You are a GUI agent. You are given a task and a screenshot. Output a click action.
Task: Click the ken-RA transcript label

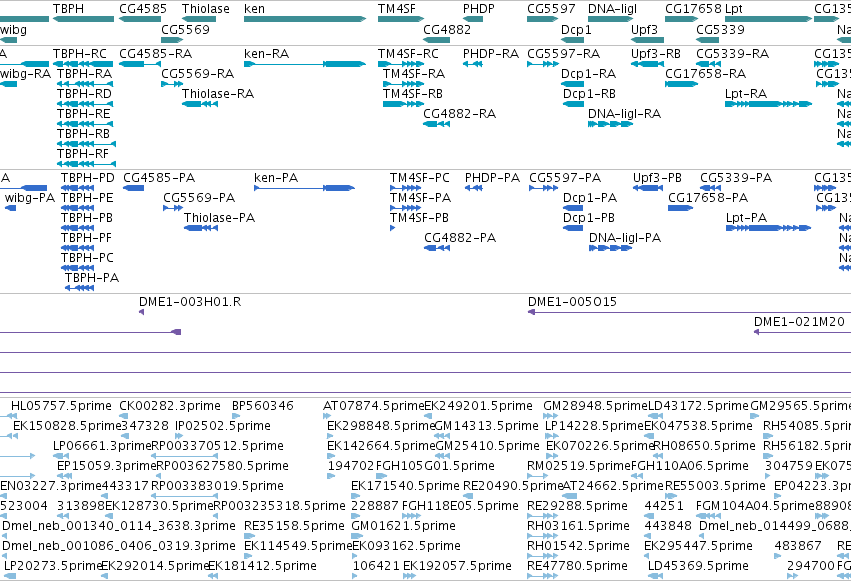pos(266,54)
